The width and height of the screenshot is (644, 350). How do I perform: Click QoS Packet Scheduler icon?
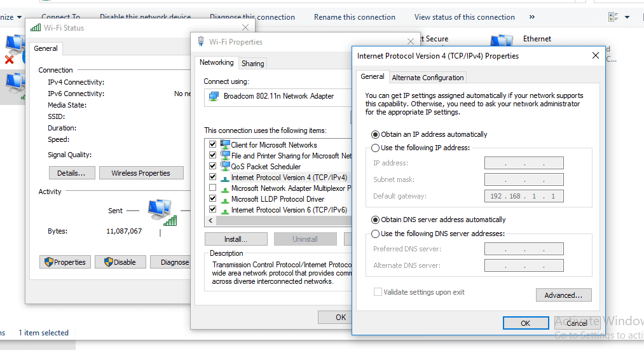click(225, 165)
